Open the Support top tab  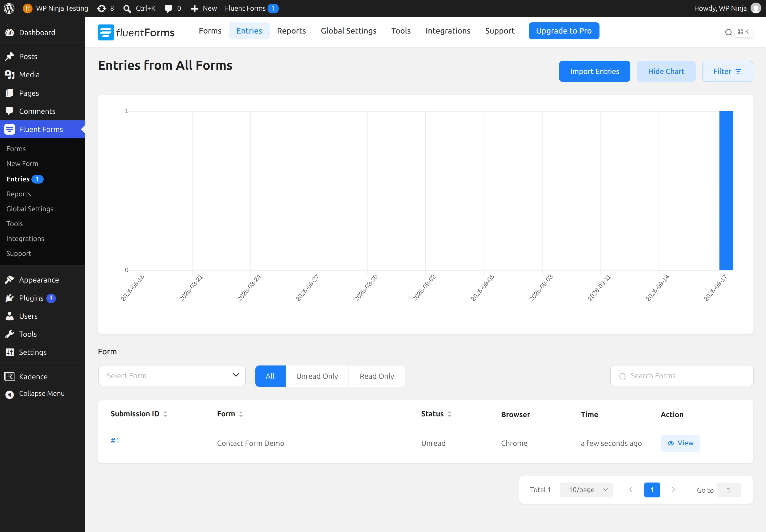coord(500,31)
